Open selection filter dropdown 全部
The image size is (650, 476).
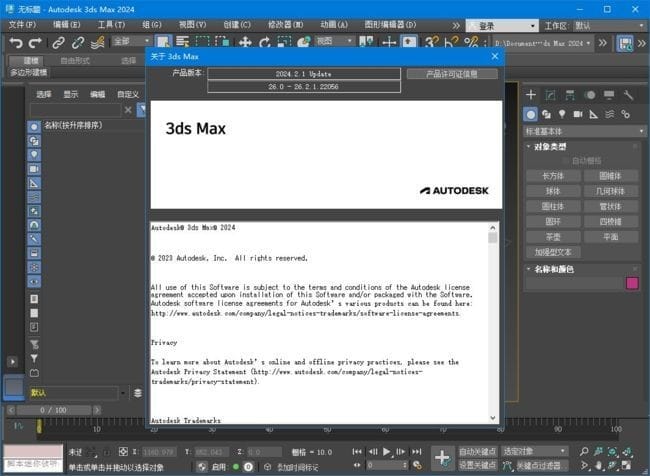131,41
